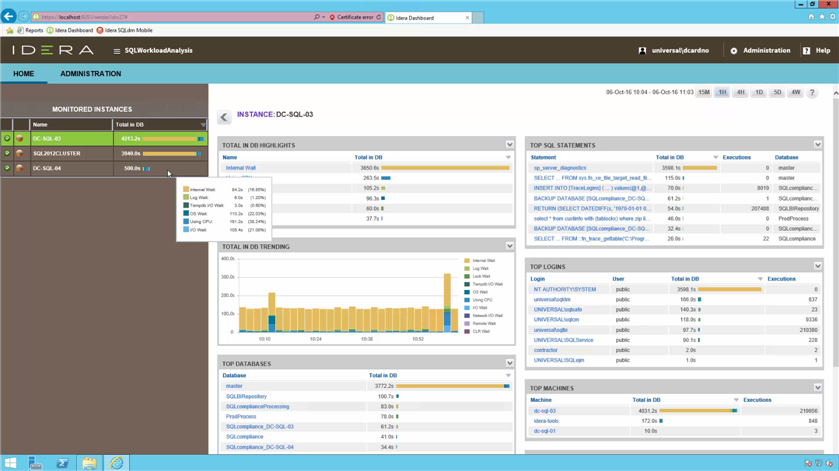The height and width of the screenshot is (471, 839).
Task: Click Internet Explorer icon in taskbar
Action: pyautogui.click(x=117, y=463)
